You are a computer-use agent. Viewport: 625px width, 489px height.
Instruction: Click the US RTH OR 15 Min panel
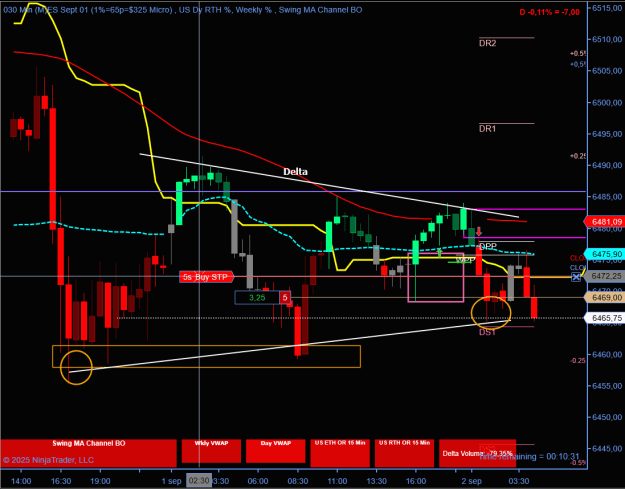coord(404,453)
